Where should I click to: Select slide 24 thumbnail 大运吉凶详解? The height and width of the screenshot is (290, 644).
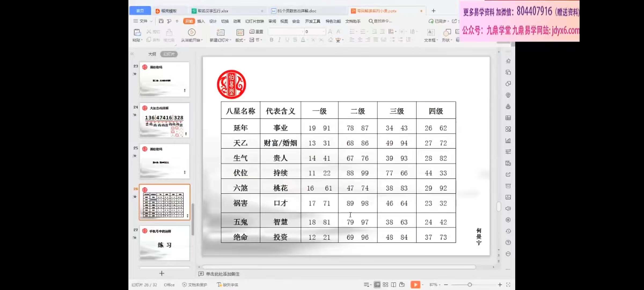164,120
